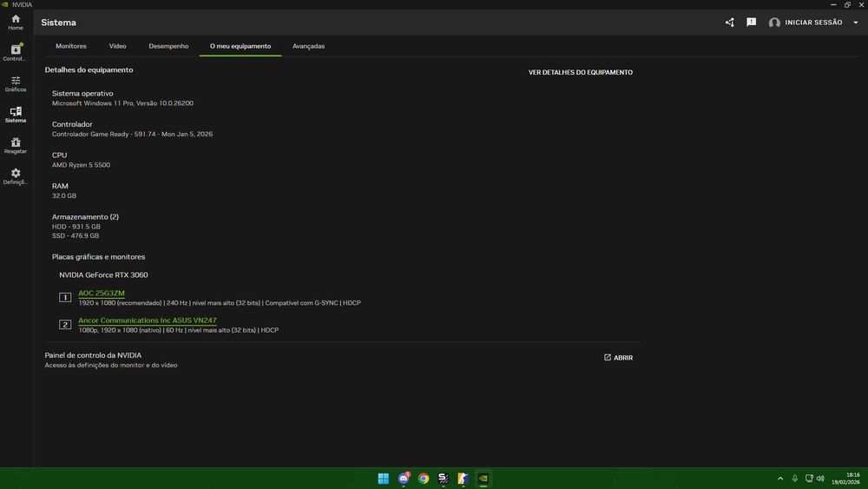Viewport: 868px width, 489px height.
Task: Click the 32.0 GB RAM value
Action: click(x=64, y=196)
